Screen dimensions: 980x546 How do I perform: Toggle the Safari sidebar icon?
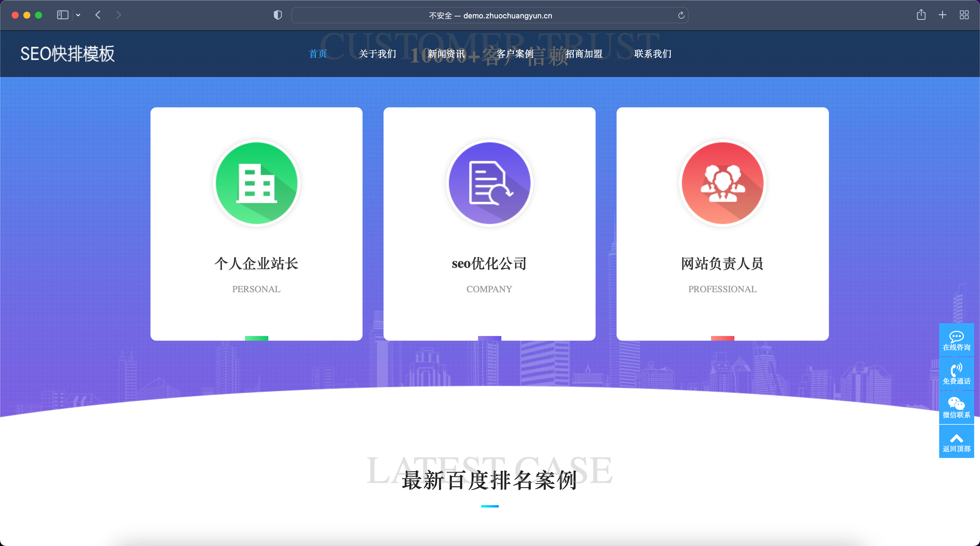(x=62, y=15)
